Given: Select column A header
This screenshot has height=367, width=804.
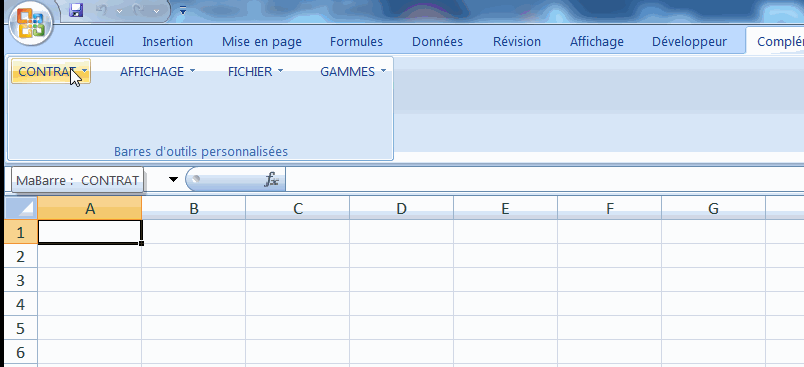Looking at the screenshot, I should pyautogui.click(x=90, y=208).
